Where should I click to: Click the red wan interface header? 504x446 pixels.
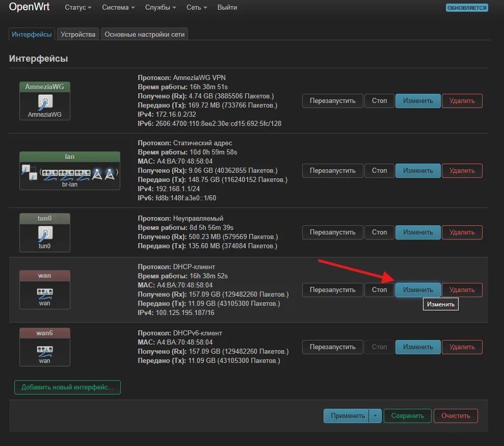(x=45, y=276)
